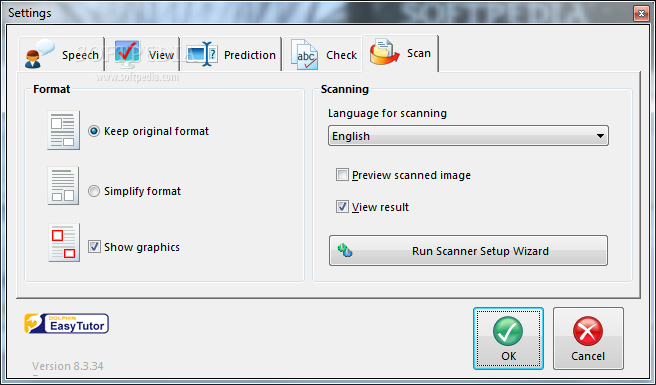Enable Preview scanned image checkbox
The image size is (656, 385).
[342, 175]
